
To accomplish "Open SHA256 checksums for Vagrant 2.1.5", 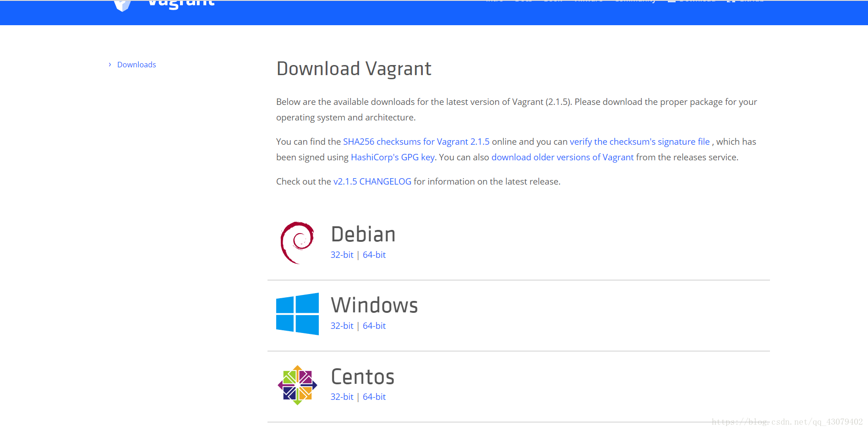I will 416,142.
